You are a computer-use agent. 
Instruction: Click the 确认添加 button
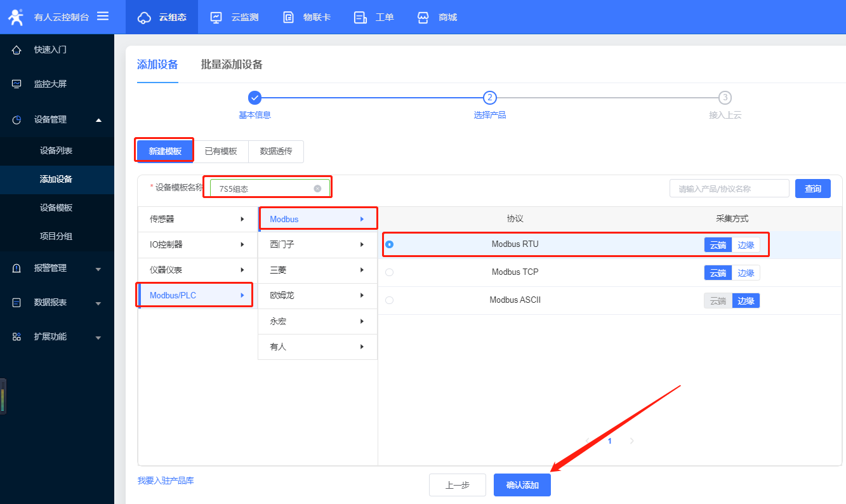[x=522, y=485]
